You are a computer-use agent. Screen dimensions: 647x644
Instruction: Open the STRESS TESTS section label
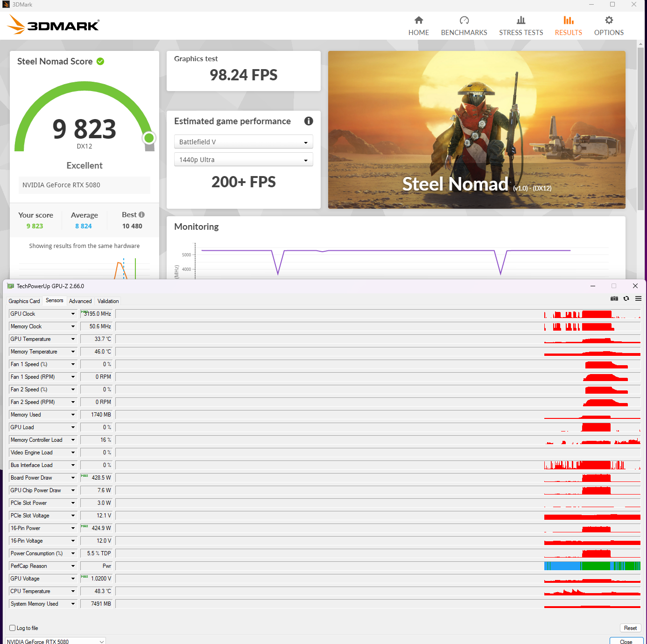(x=521, y=33)
